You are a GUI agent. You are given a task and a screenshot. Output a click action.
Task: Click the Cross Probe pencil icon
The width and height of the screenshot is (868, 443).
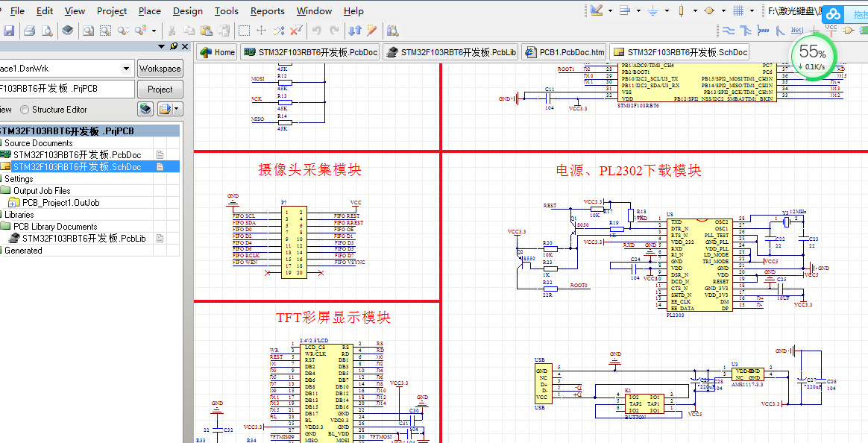[x=372, y=31]
